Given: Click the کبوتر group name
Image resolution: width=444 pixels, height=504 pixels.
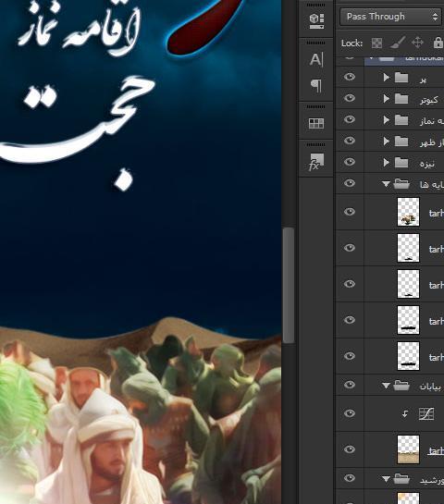Looking at the screenshot, I should (429, 100).
